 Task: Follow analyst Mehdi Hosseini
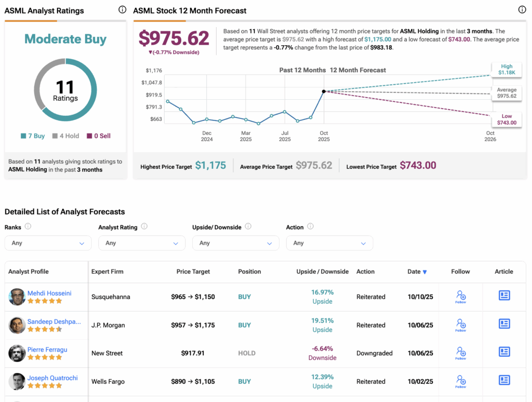(460, 297)
